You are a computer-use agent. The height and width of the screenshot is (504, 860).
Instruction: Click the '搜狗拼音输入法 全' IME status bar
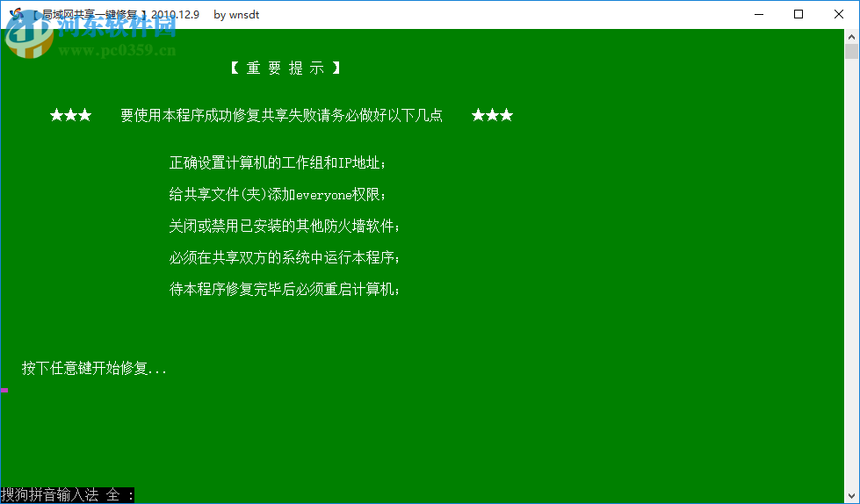pyautogui.click(x=68, y=495)
